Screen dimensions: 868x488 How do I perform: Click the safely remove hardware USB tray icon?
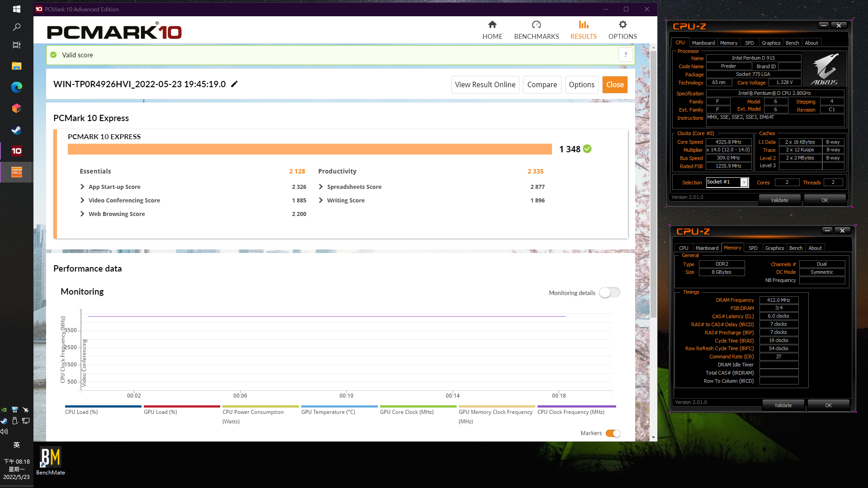[x=15, y=421]
